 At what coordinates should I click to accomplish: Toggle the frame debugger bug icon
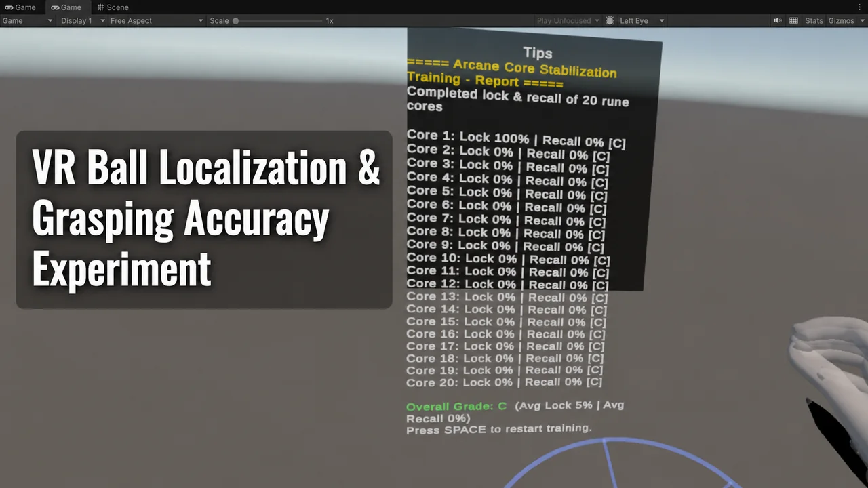tap(610, 21)
